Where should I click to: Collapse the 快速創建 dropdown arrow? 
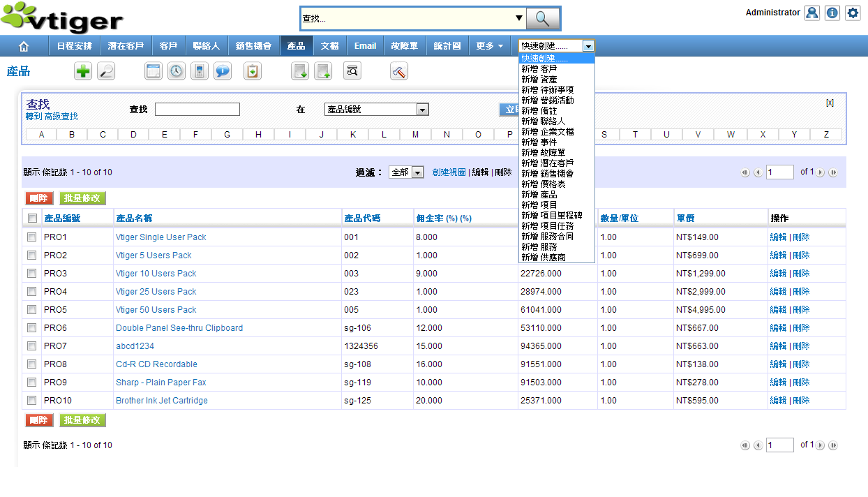(x=589, y=46)
